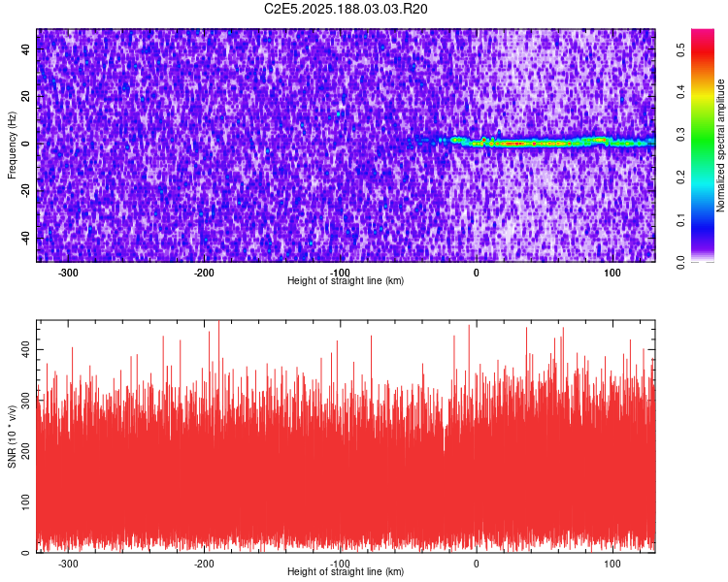Viewport: 728px width, 582px height.
Task: Click the spectrogram -100 km tick label
Action: [x=340, y=273]
